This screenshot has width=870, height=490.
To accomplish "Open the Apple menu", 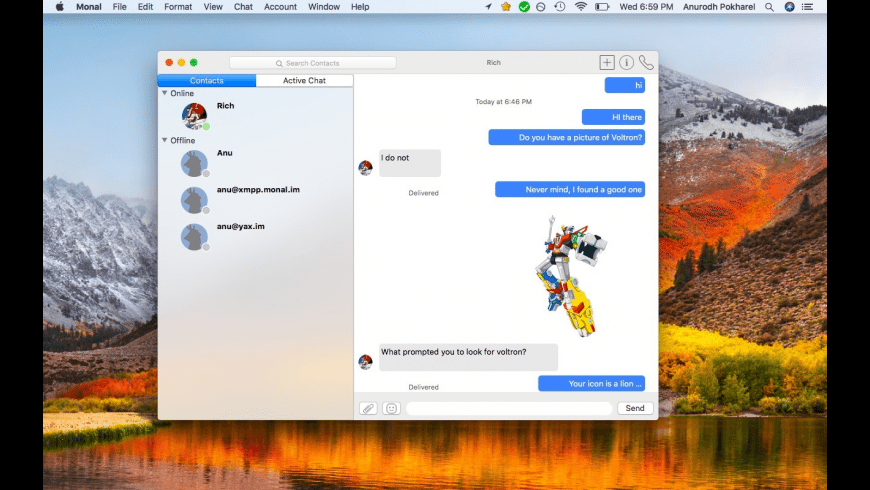I will click(x=59, y=7).
